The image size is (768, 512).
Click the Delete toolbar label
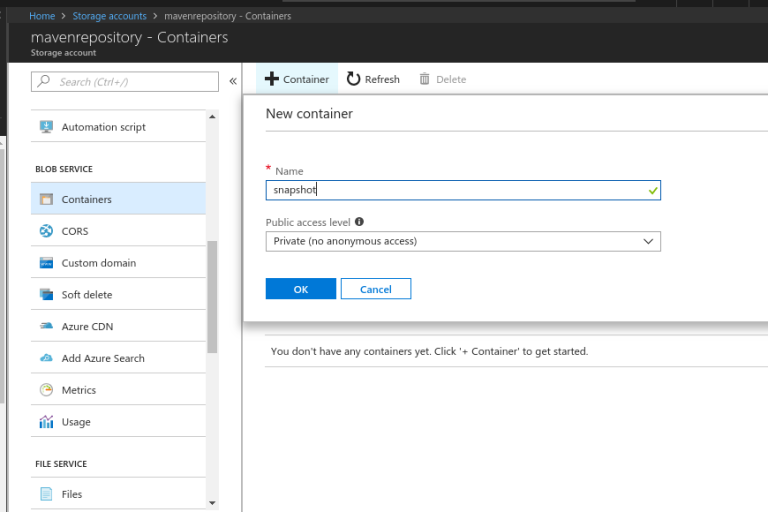pyautogui.click(x=451, y=79)
